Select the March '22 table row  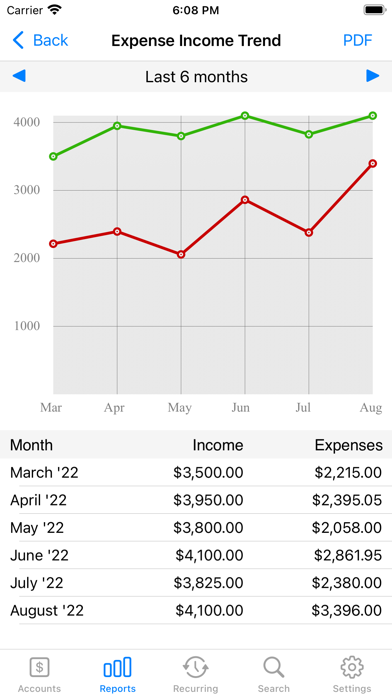click(196, 473)
